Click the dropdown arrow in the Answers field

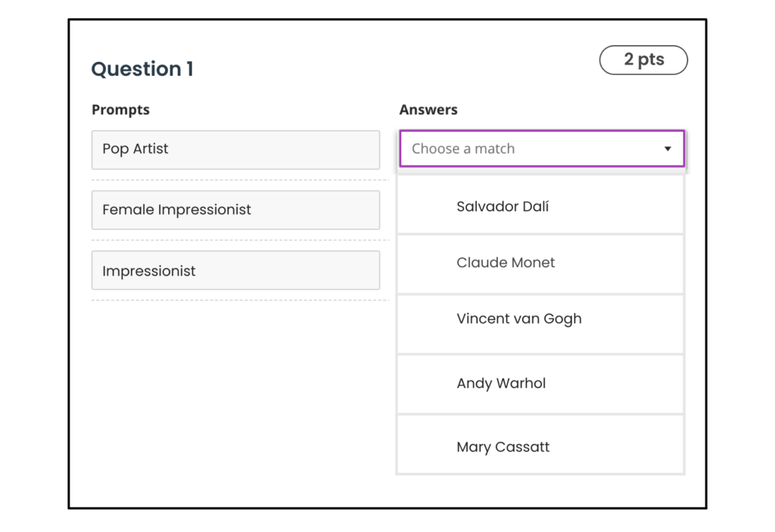(x=668, y=149)
